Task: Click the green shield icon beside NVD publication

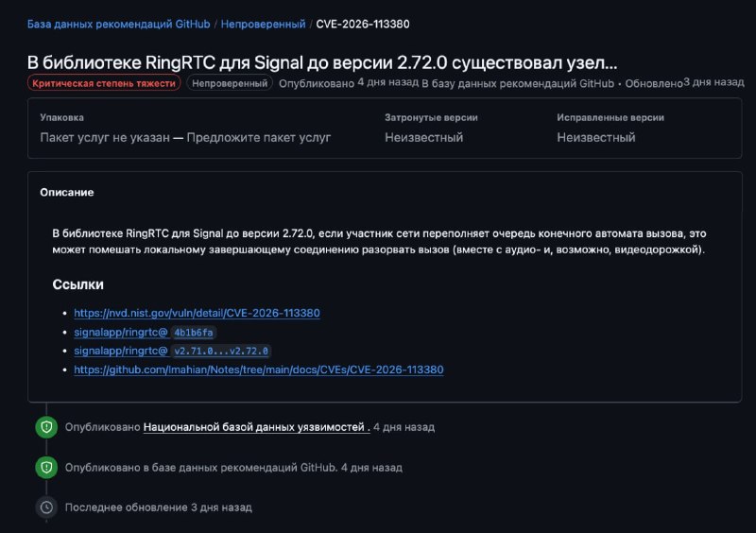Action: [46, 427]
